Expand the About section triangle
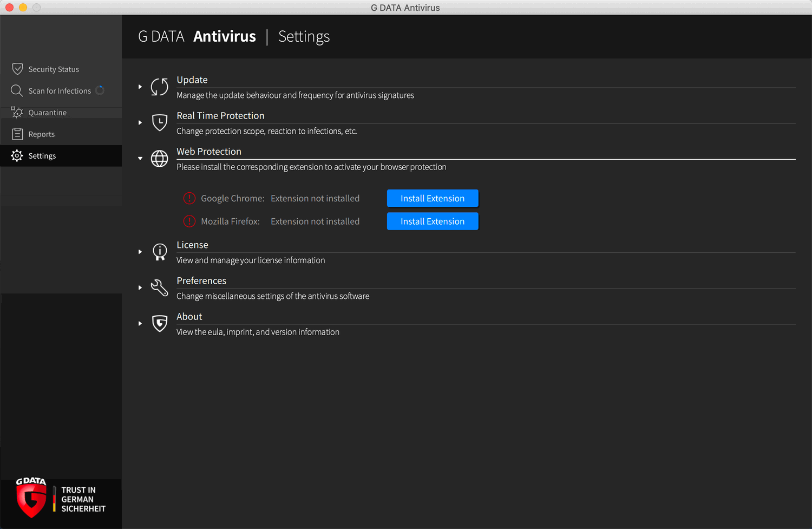812x529 pixels. [140, 323]
